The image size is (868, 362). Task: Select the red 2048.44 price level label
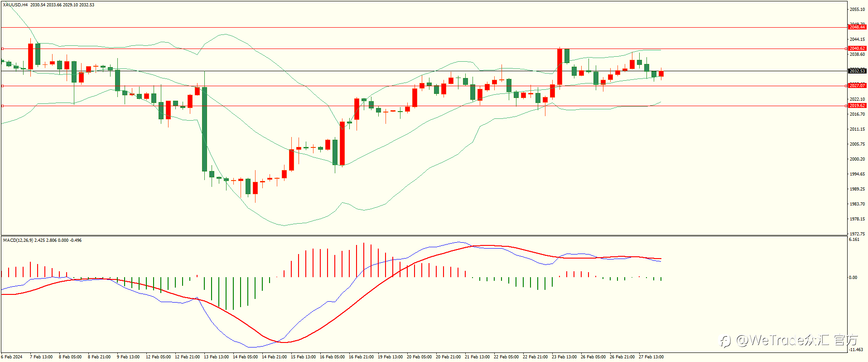click(857, 27)
